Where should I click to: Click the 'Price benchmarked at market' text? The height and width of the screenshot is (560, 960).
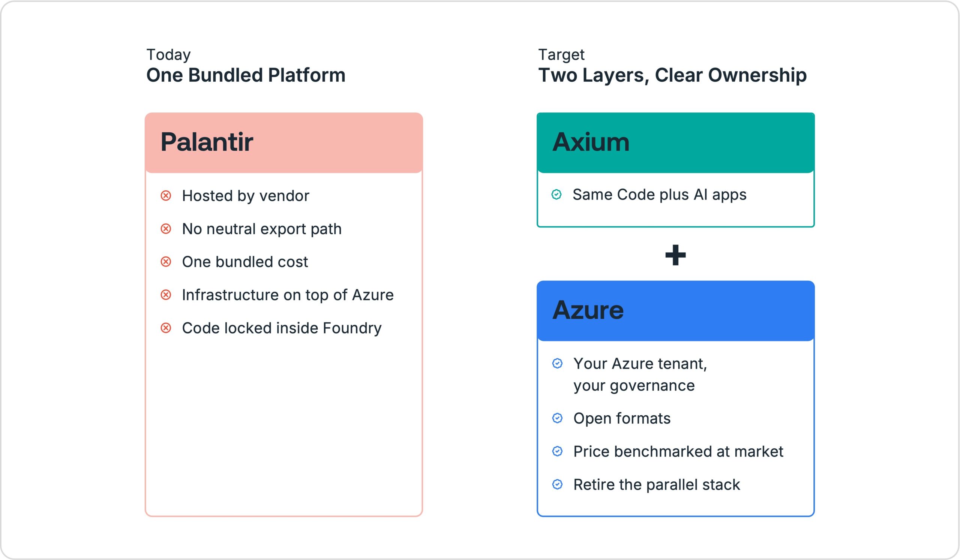678,452
